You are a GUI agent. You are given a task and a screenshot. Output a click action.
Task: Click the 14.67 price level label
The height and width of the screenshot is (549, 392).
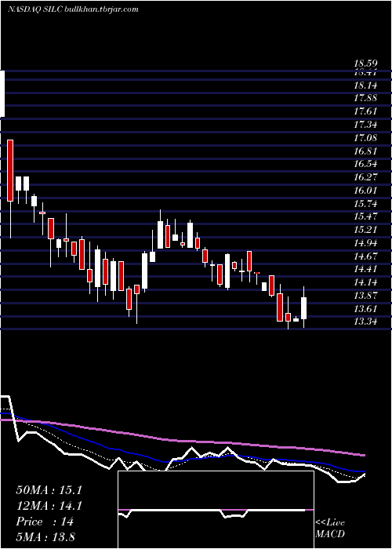(365, 256)
